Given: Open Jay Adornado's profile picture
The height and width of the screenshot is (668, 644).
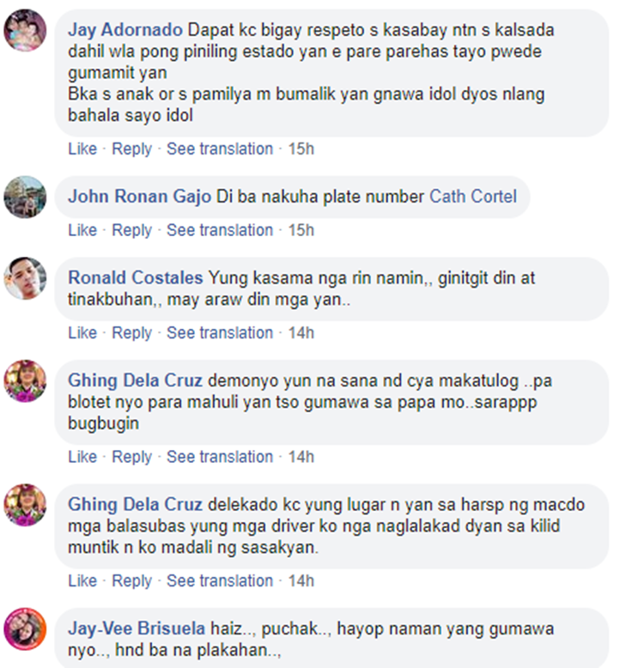Looking at the screenshot, I should click(x=25, y=30).
